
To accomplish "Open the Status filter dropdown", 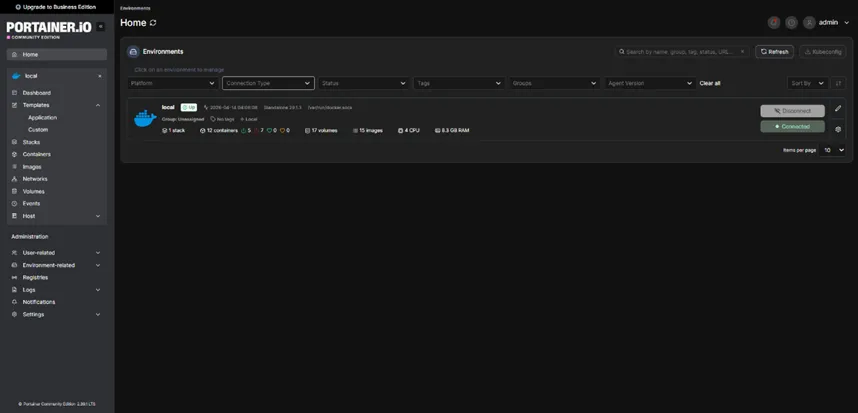I will (x=363, y=83).
